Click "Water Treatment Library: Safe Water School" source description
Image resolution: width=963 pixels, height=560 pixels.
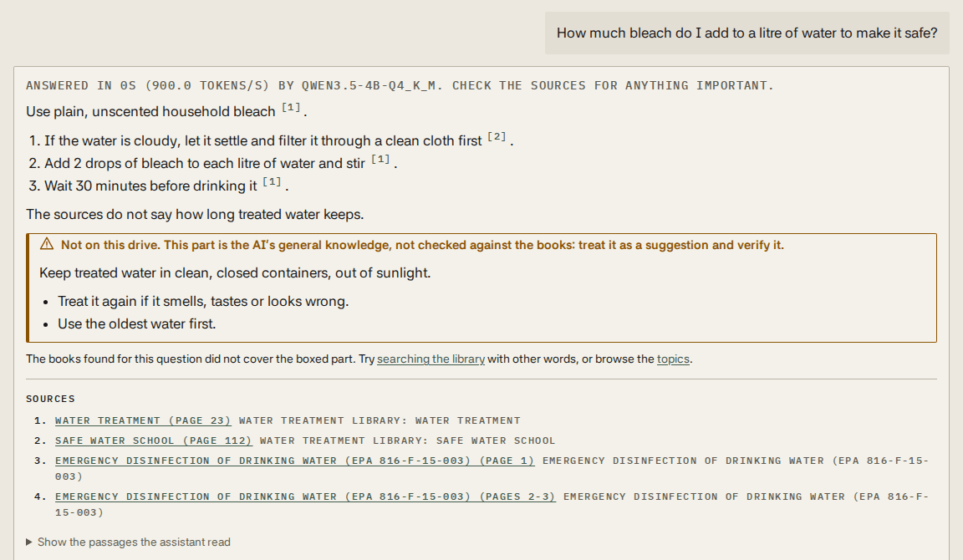407,440
